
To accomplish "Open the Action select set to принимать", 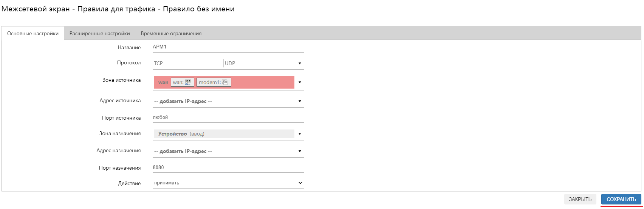I will click(x=228, y=183).
